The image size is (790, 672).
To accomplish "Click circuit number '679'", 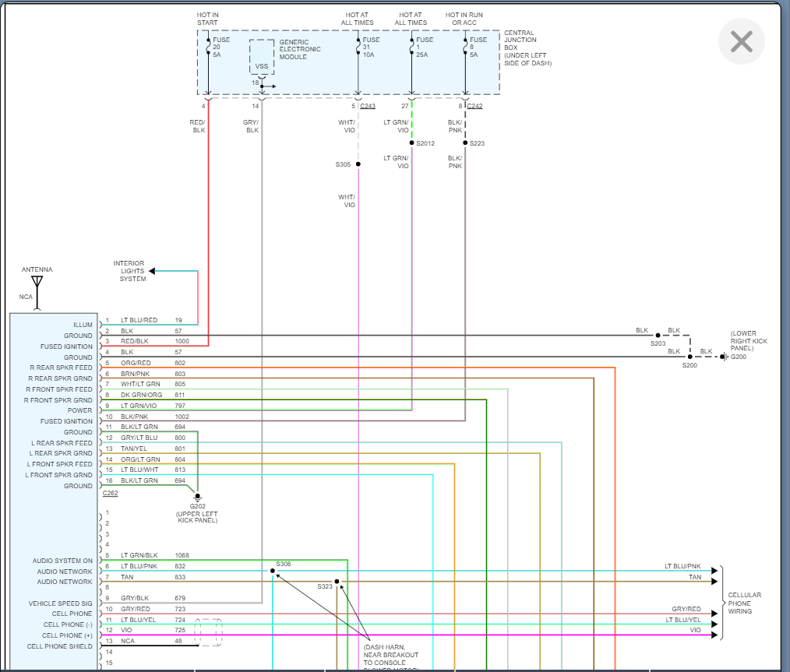I will click(180, 598).
